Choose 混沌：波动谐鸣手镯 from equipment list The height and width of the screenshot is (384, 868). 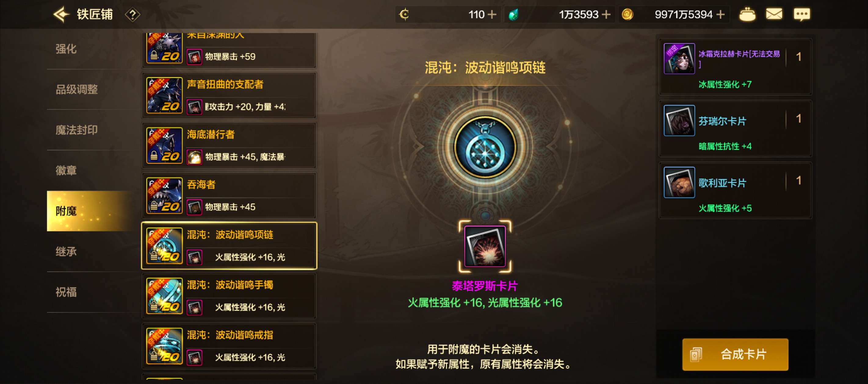[229, 296]
